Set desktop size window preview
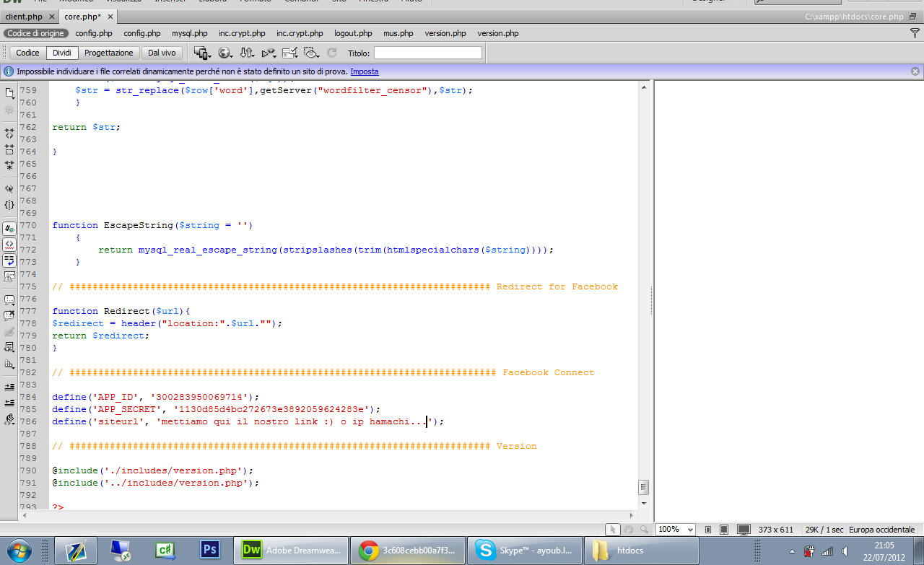Viewport: 924px width, 565px height. [744, 529]
